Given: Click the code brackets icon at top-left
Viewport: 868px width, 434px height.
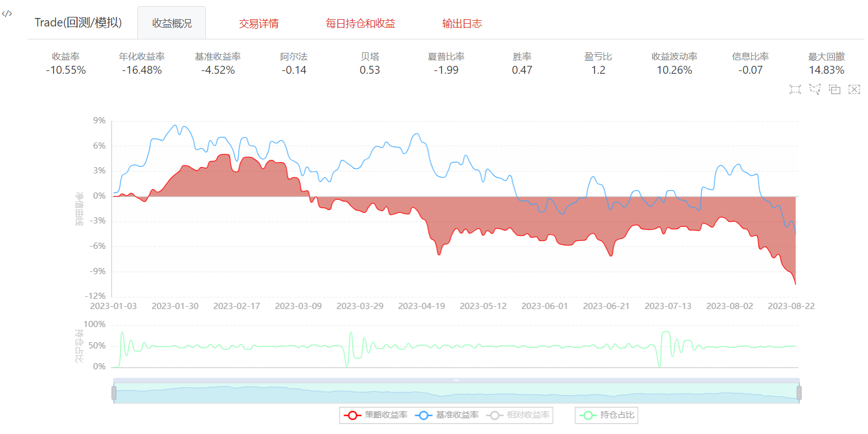Looking at the screenshot, I should click(7, 14).
